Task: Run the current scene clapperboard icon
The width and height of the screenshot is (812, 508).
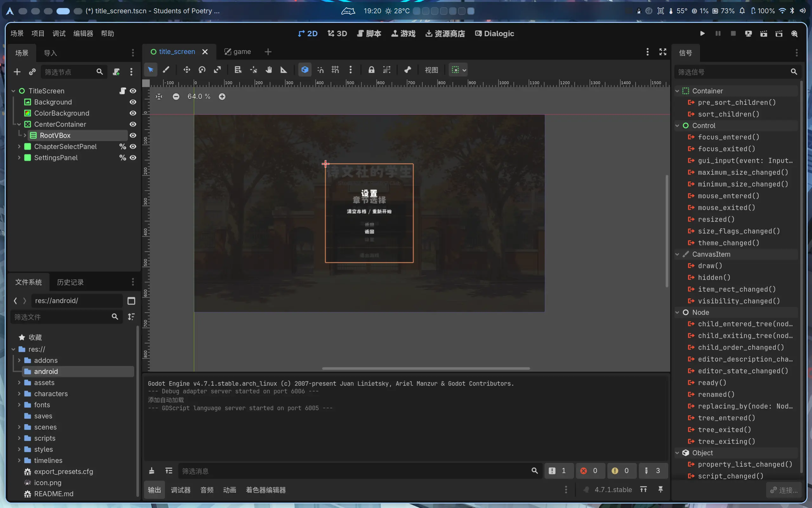Action: click(764, 34)
